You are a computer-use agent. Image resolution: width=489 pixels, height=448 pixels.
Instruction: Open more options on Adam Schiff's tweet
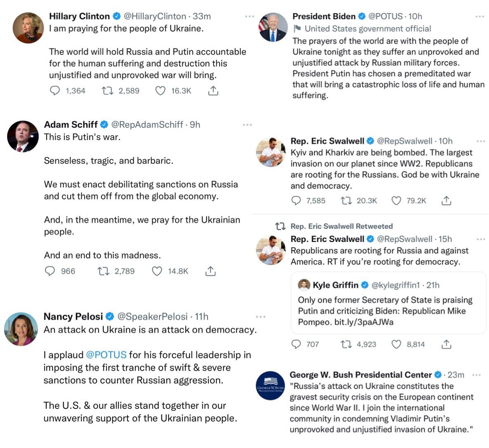coord(247,124)
